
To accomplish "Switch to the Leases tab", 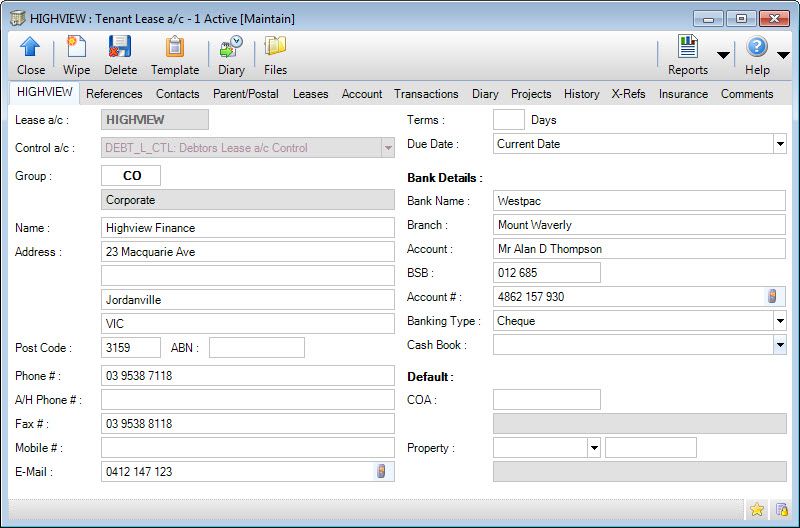I will pyautogui.click(x=310, y=94).
